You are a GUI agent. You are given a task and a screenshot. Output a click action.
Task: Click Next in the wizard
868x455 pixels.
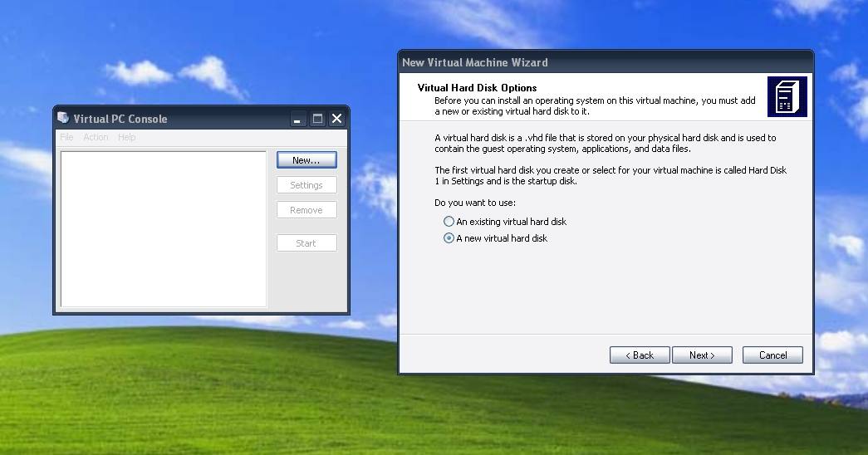pos(702,355)
